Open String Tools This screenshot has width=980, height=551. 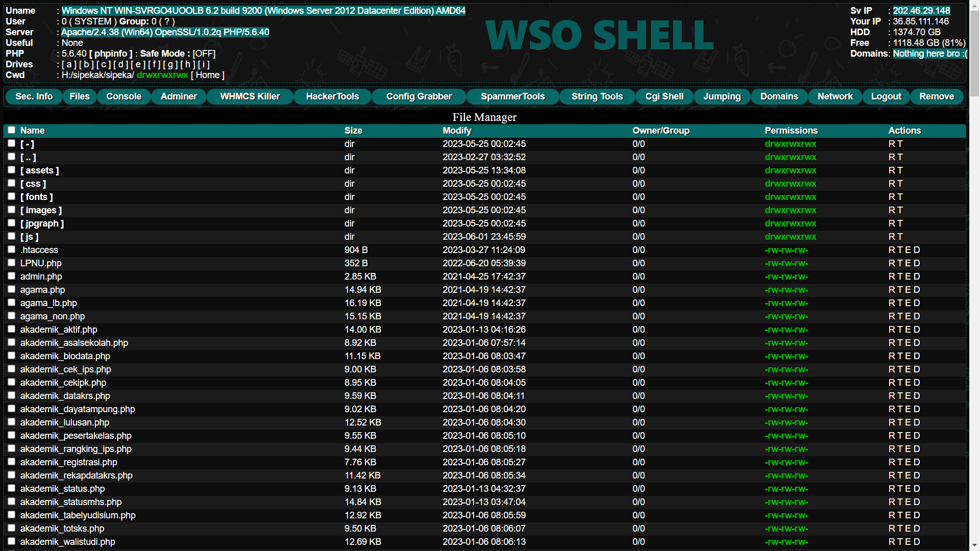597,96
